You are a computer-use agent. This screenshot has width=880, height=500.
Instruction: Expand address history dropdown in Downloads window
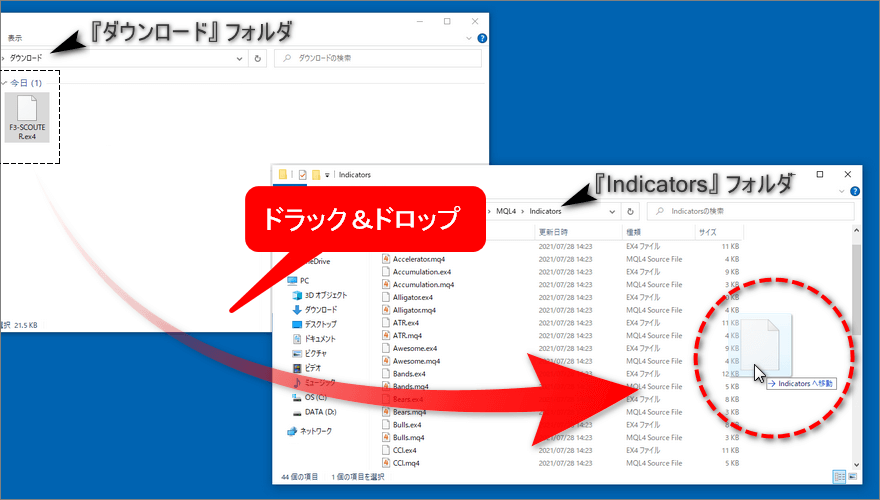pyautogui.click(x=240, y=58)
